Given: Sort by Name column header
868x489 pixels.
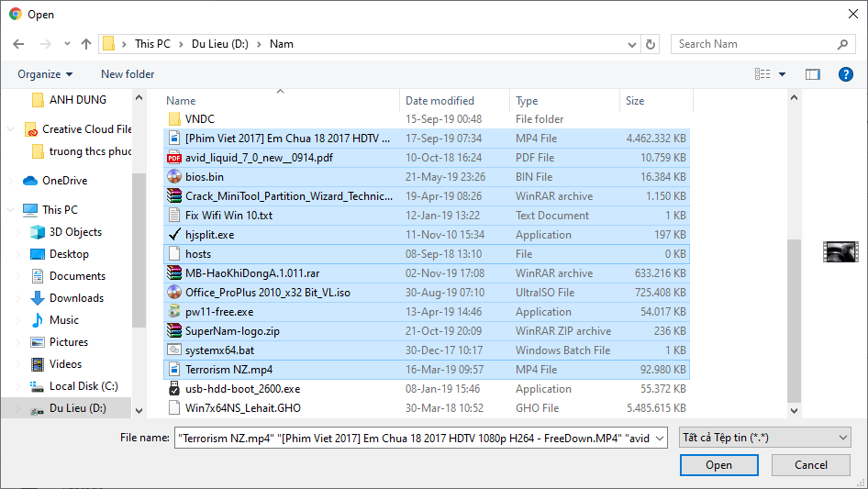Looking at the screenshot, I should point(181,101).
